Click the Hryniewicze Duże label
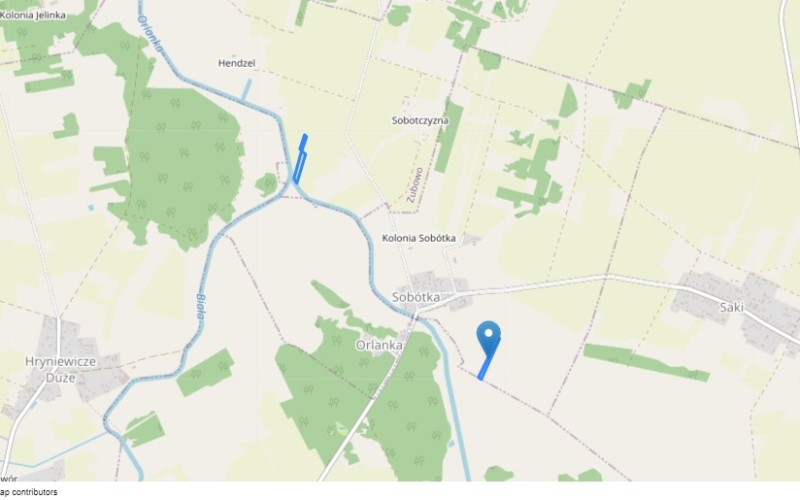The height and width of the screenshot is (500, 800). pyautogui.click(x=60, y=370)
